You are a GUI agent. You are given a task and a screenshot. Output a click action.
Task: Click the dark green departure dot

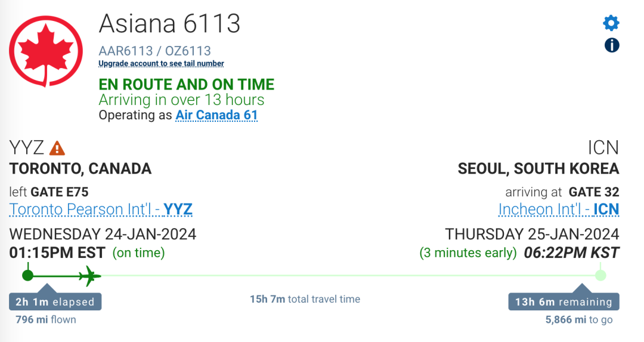pos(27,275)
